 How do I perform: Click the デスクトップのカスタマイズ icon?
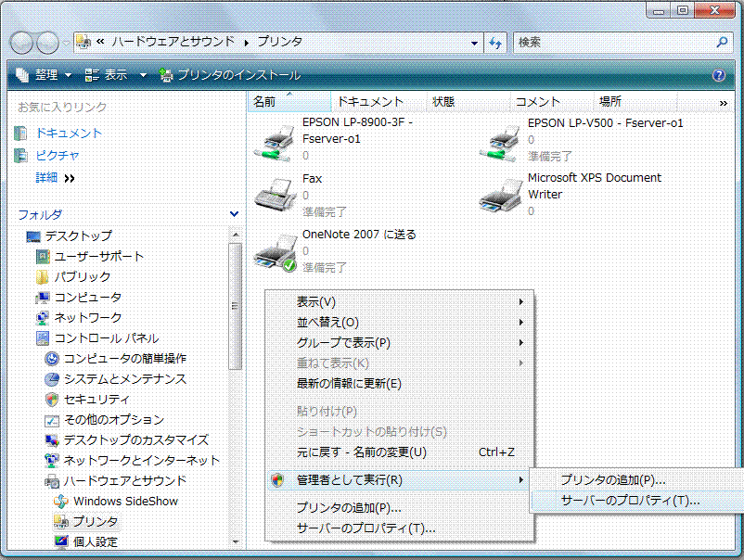tap(52, 440)
